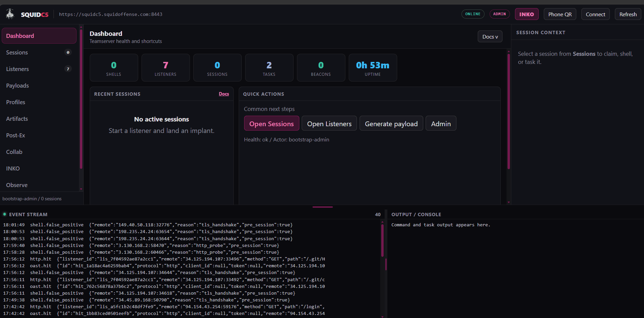The width and height of the screenshot is (644, 318).
Task: Open Post-Ex in the sidebar
Action: tap(39, 135)
